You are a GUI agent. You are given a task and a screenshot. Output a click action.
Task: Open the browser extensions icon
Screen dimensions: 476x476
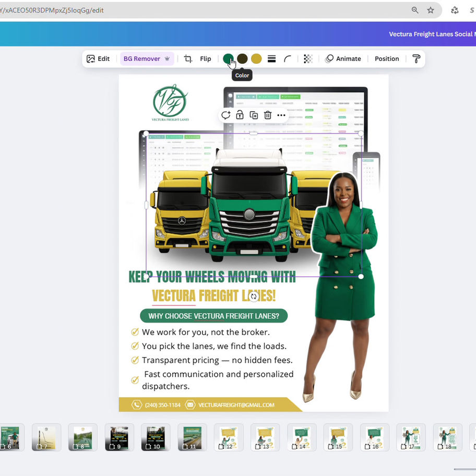point(455,10)
